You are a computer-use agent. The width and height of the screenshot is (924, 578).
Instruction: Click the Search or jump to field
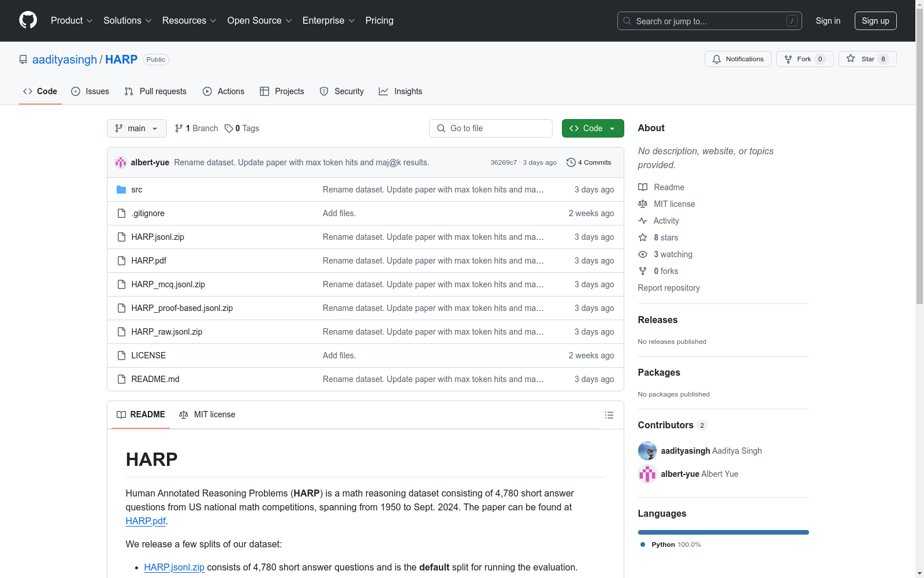point(710,21)
